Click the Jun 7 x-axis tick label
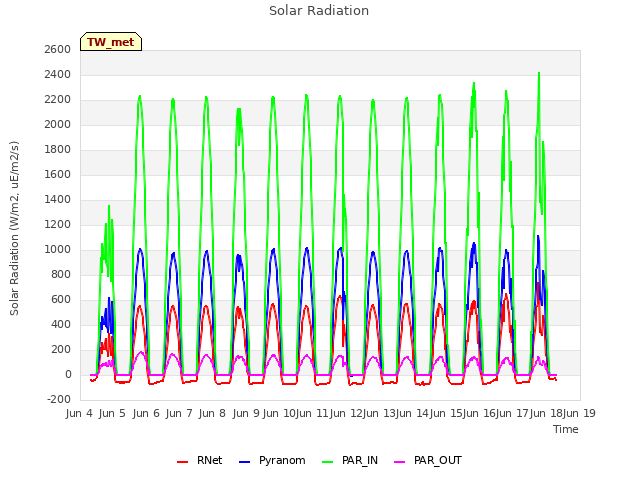Screen dimensions: 640x480 point(179,413)
